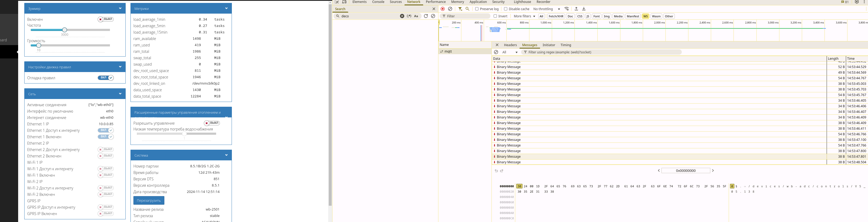Toggle 'Ethernet 1 Включен' switch
Viewport: 868px width, 222px height.
tap(105, 137)
